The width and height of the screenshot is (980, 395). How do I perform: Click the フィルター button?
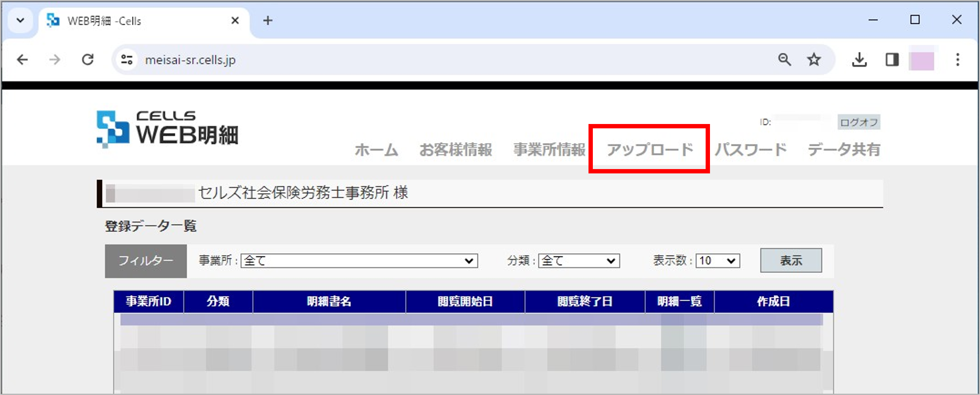[x=146, y=261]
